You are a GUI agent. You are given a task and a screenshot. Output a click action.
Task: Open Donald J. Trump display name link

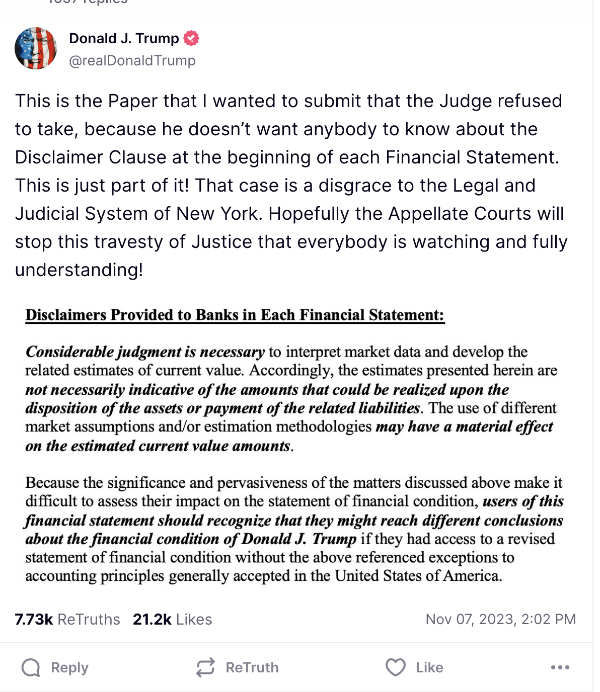coord(124,38)
